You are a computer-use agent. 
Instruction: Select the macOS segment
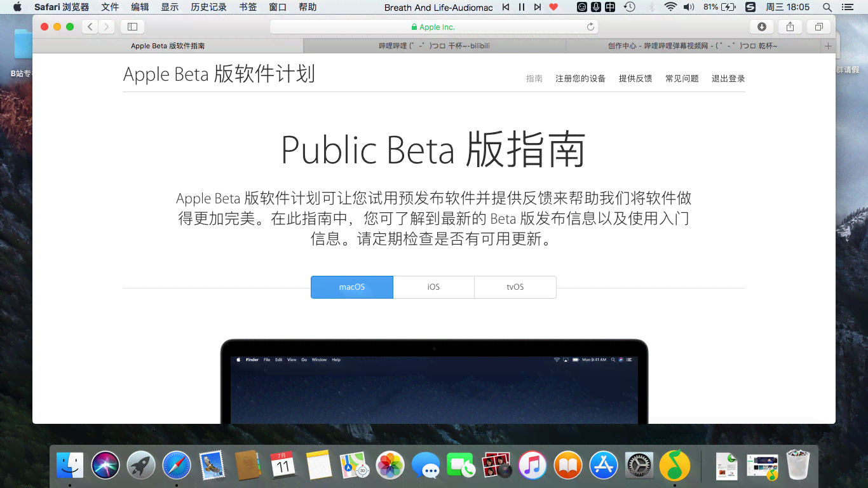[x=352, y=287]
